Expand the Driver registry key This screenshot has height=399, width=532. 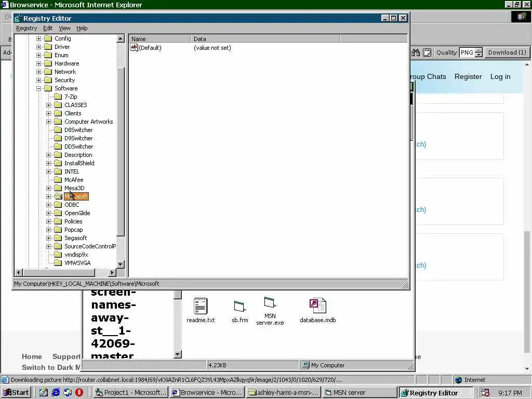(38, 47)
